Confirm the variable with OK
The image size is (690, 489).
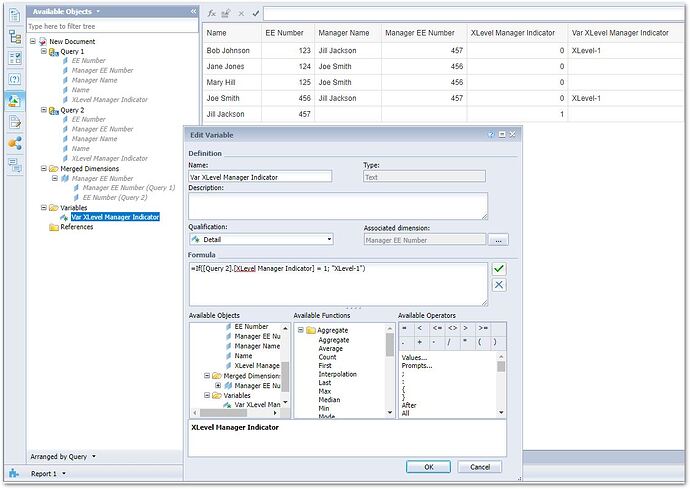429,467
